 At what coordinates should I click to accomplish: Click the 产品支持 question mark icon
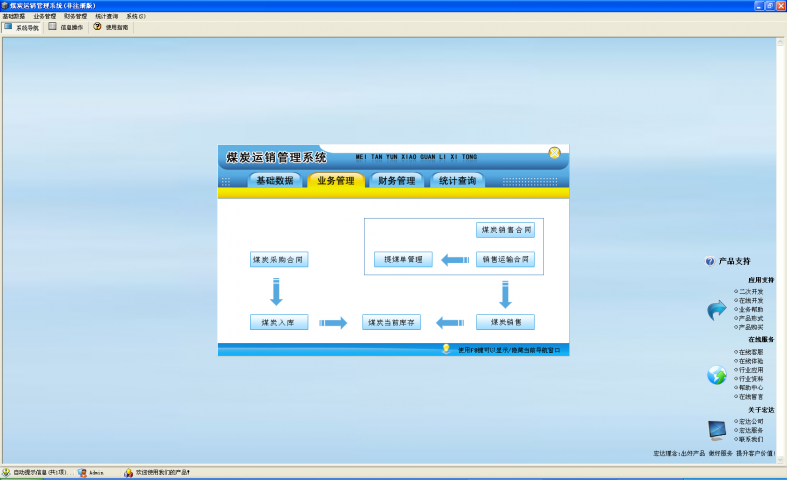click(x=710, y=261)
